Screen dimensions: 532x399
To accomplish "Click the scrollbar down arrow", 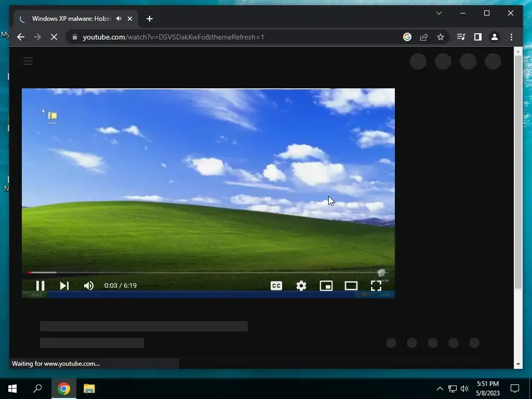I will point(518,364).
